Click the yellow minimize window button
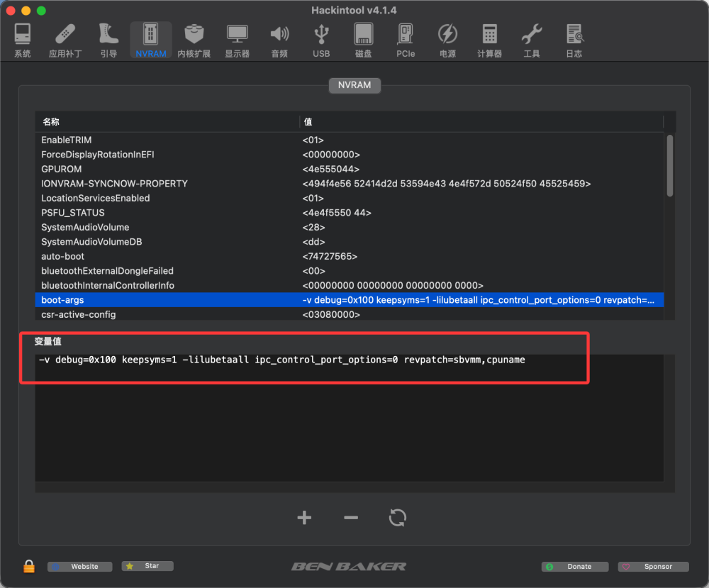Viewport: 709px width, 588px height. (26, 11)
